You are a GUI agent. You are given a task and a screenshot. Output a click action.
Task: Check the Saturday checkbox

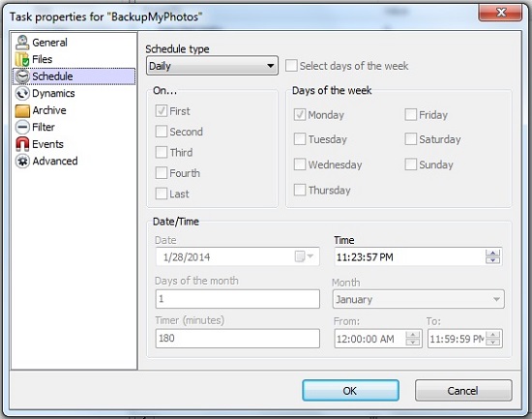[x=410, y=139]
